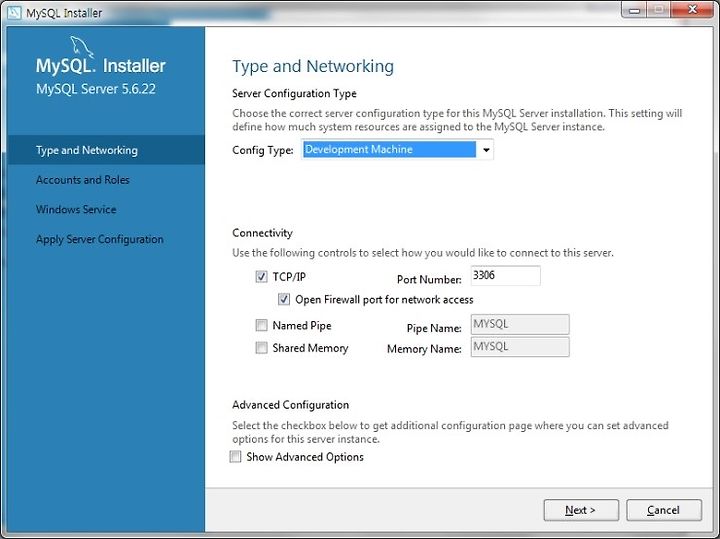Click the Memory Name input field

click(520, 347)
